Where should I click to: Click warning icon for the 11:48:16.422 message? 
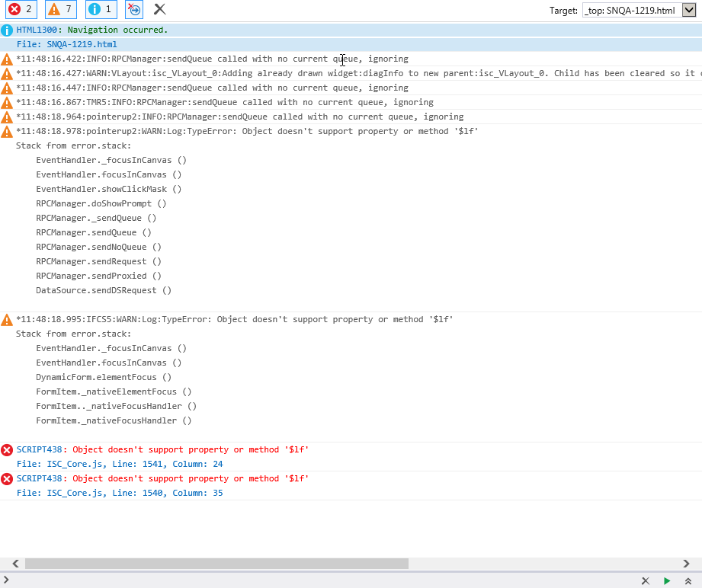click(7, 59)
